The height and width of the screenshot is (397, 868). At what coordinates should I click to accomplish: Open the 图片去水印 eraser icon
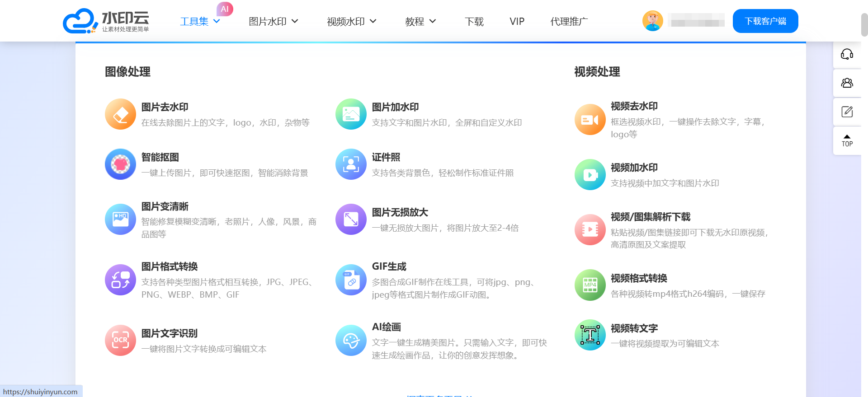pos(120,114)
